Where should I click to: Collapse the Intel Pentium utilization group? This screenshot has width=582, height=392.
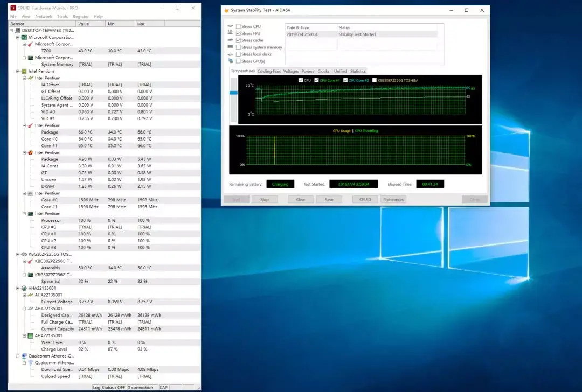tap(24, 214)
